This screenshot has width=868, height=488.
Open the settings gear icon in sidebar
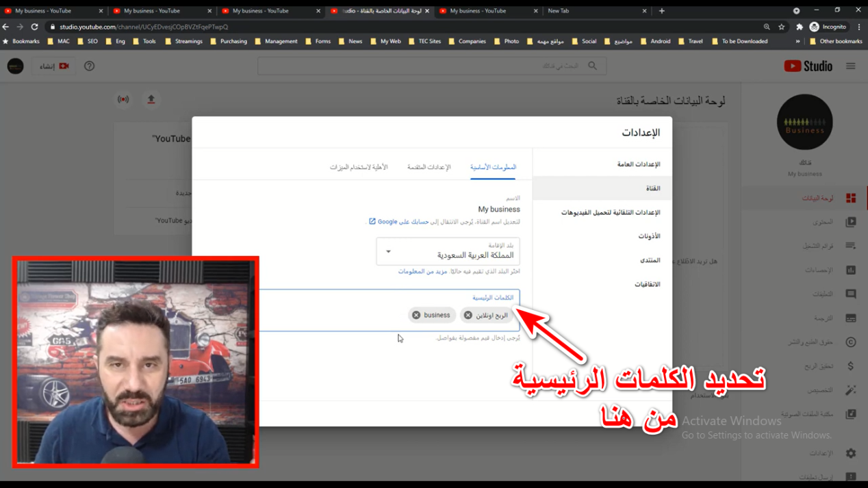850,453
